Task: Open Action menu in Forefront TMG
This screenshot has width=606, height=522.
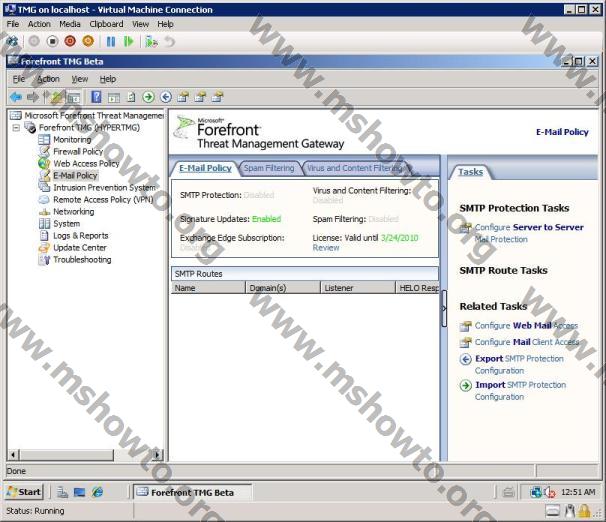Action: point(48,79)
